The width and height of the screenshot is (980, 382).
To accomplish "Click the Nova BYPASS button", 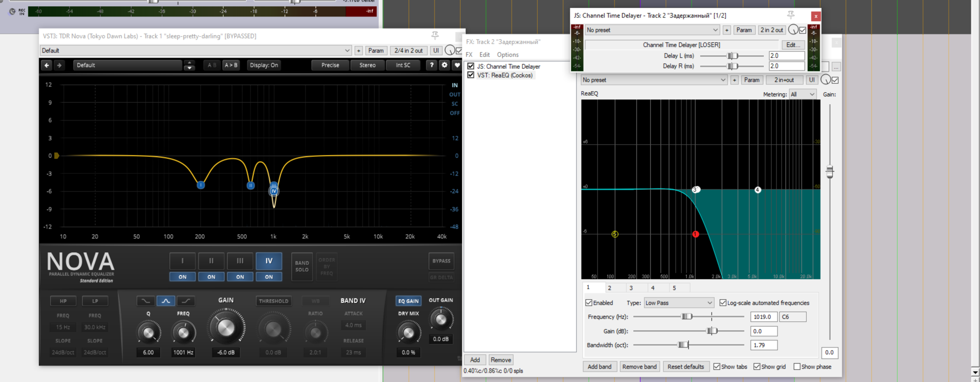I will pos(441,261).
